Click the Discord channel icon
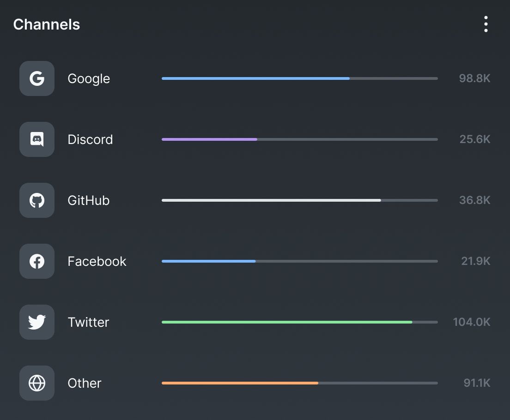Viewport: 510px width, 420px height. click(37, 139)
